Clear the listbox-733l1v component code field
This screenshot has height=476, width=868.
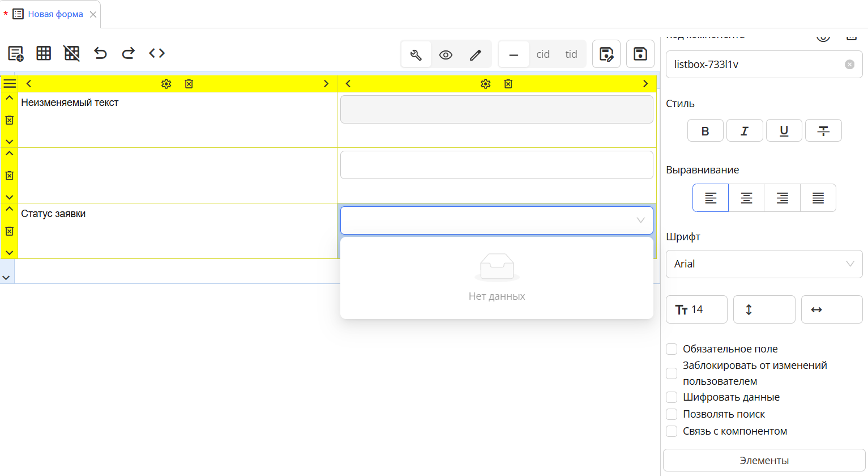(x=849, y=64)
